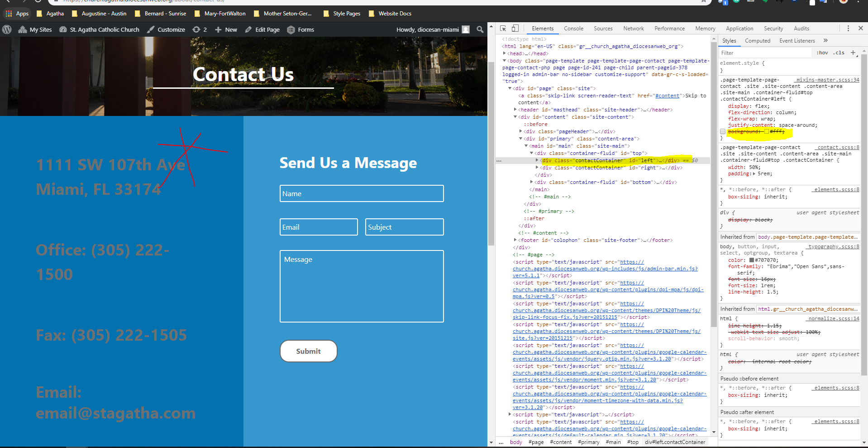
Task: Toggle the DevTools device toolbar icon
Action: click(x=515, y=28)
